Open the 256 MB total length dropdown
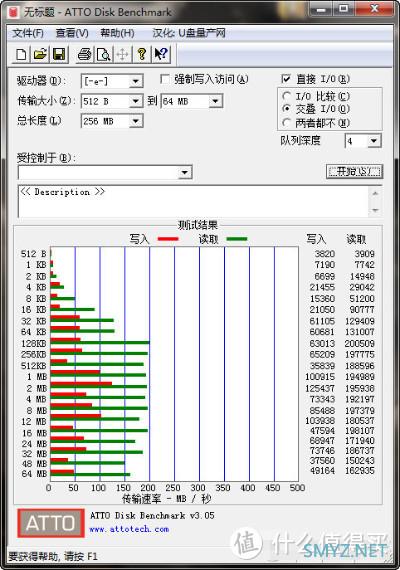The image size is (400, 570). [136, 121]
